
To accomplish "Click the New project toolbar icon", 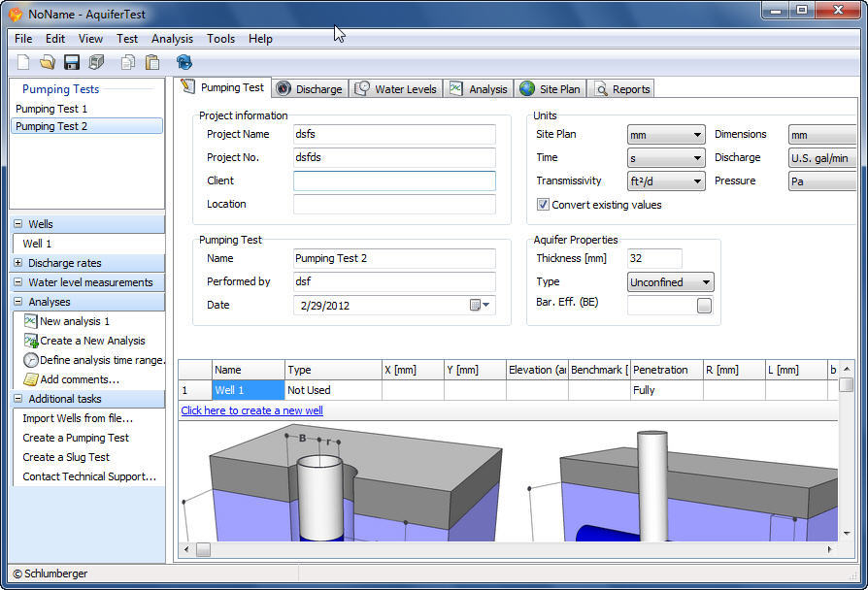I will pos(23,62).
